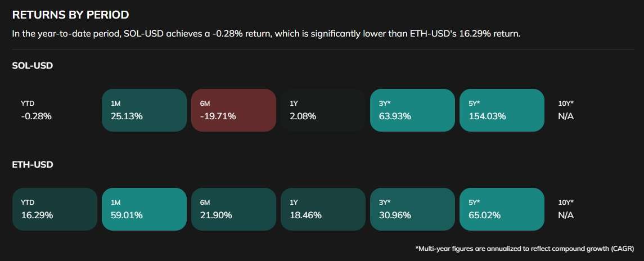Click the ETH-USD YTD 16.29% tile
Image resolution: width=644 pixels, height=261 pixels.
pyautogui.click(x=54, y=209)
